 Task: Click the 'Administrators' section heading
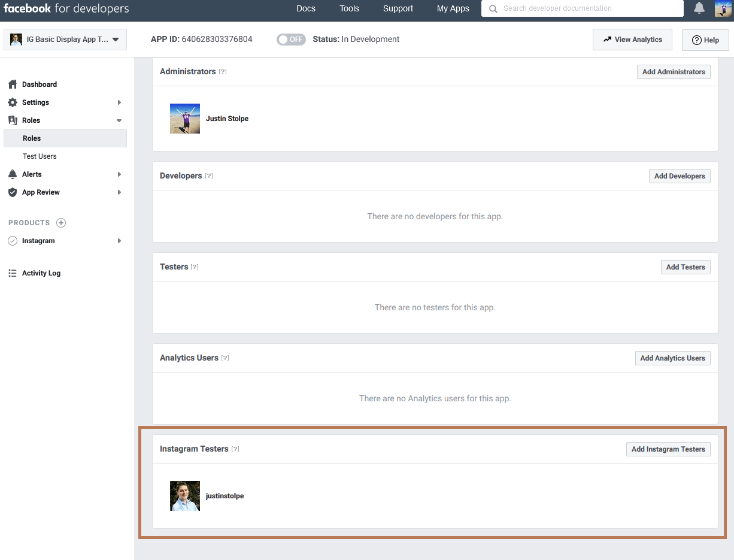(x=188, y=71)
